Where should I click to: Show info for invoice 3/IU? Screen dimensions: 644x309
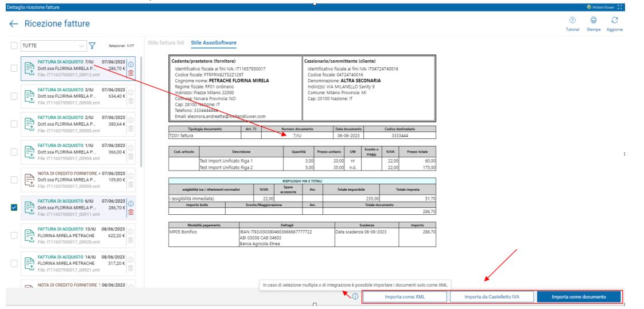pos(131,92)
